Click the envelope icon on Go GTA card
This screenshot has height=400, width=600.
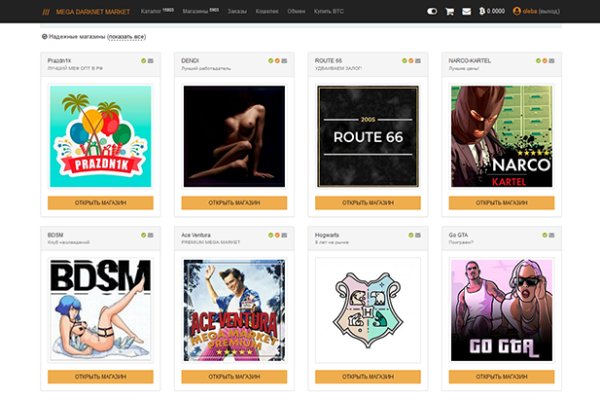click(551, 235)
